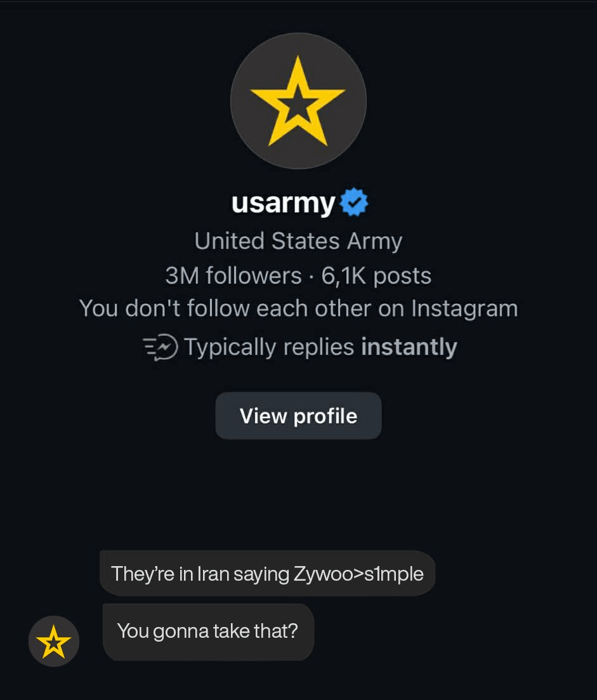This screenshot has width=597, height=700.
Task: Click the blue verified badge
Action: pos(354,203)
